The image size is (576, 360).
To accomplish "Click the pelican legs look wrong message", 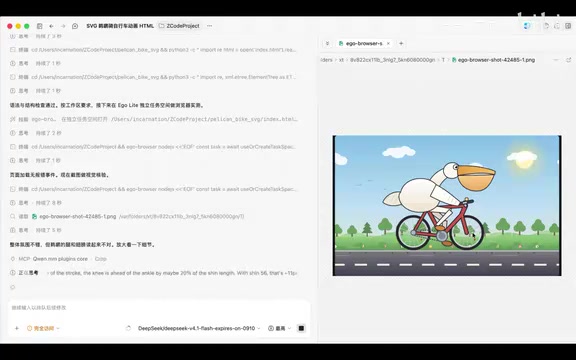I will point(83,245).
